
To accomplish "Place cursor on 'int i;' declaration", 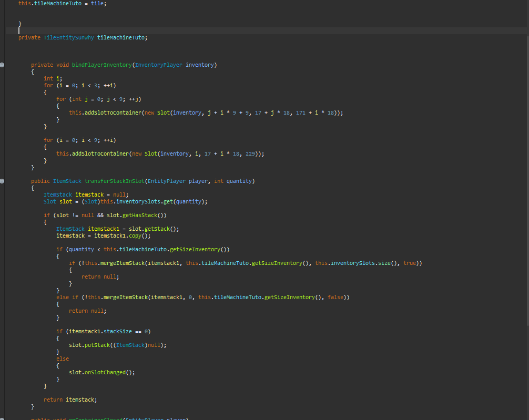I will 53,78.
